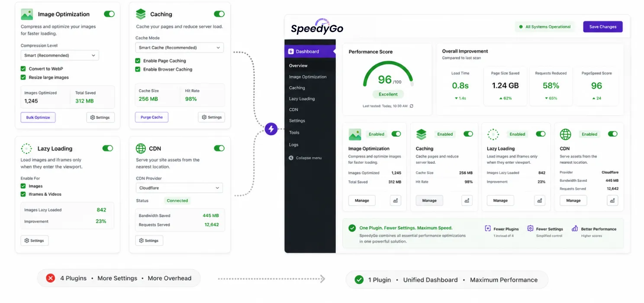Viewport: 644px width, 303px height.
Task: Toggle the Lazy Loading plugin switch
Action: (x=108, y=148)
